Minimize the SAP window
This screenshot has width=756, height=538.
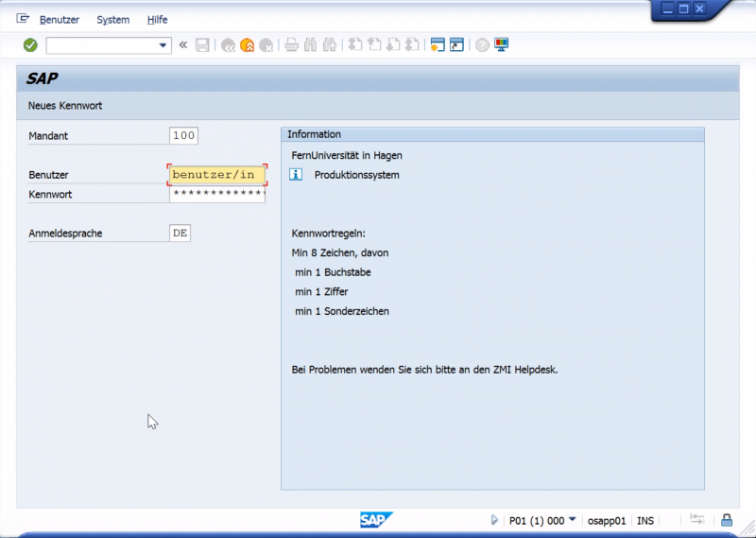667,9
